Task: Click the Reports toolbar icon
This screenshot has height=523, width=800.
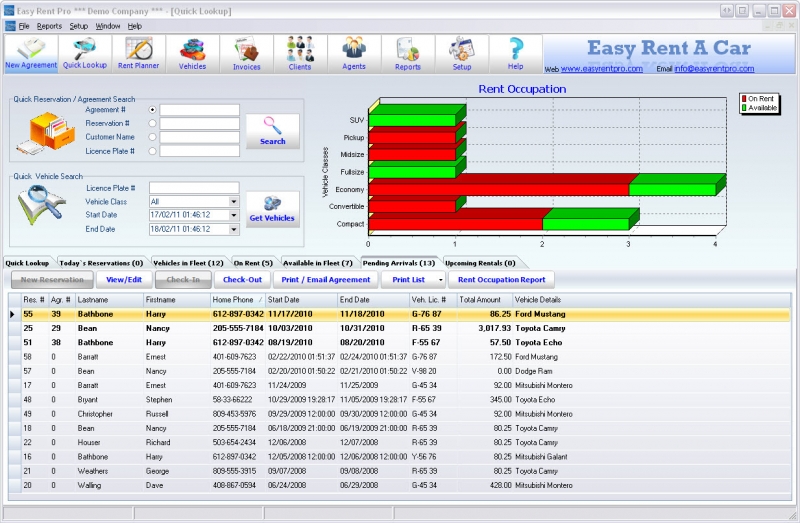Action: click(408, 53)
